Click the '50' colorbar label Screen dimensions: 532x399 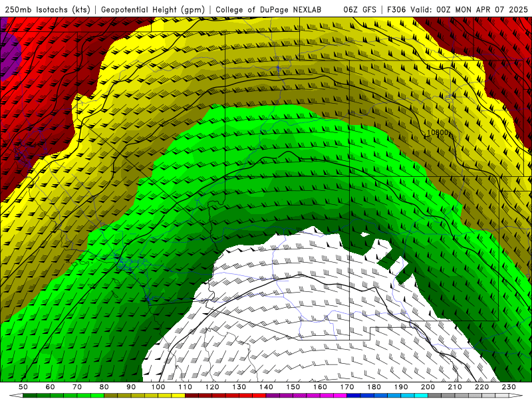tap(23, 387)
